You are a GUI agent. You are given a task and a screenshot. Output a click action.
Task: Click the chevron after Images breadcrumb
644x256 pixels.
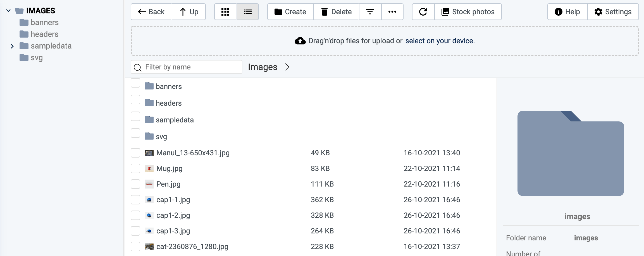[287, 67]
